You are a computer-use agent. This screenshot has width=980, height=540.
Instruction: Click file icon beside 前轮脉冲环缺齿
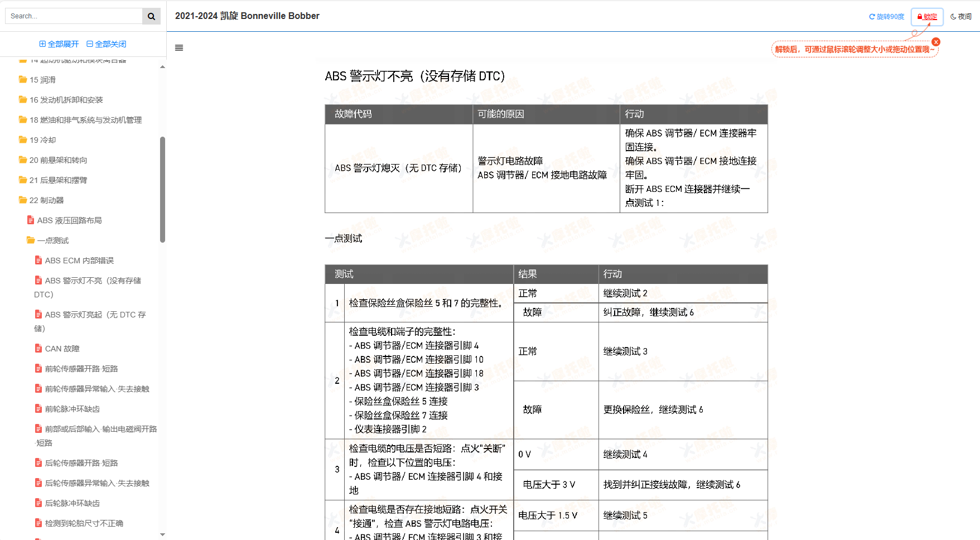coord(38,409)
